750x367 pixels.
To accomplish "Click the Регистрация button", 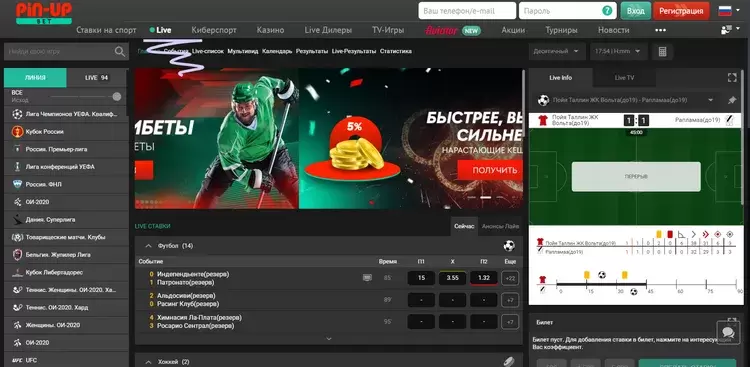I will (681, 11).
